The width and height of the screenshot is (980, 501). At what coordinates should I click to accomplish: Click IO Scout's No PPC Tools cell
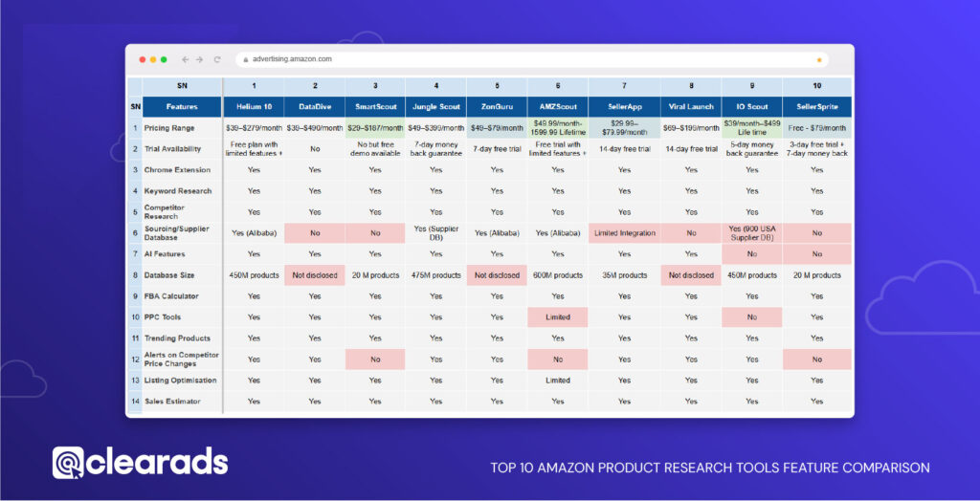point(752,317)
